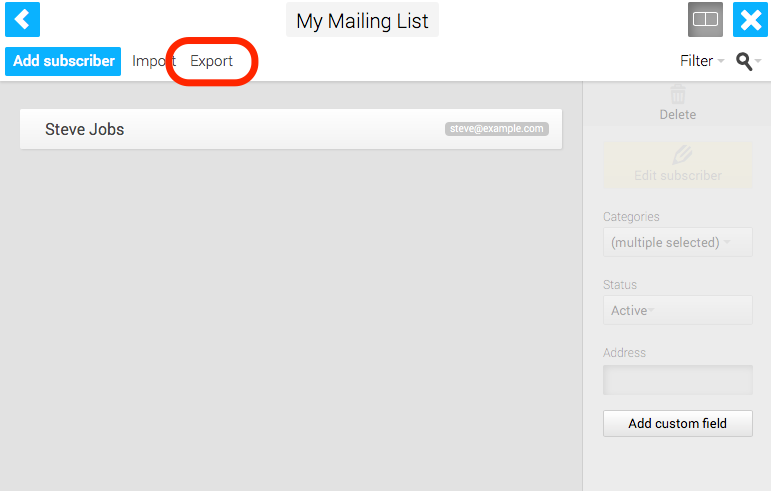Open the Import option
The height and width of the screenshot is (491, 771).
coord(154,61)
